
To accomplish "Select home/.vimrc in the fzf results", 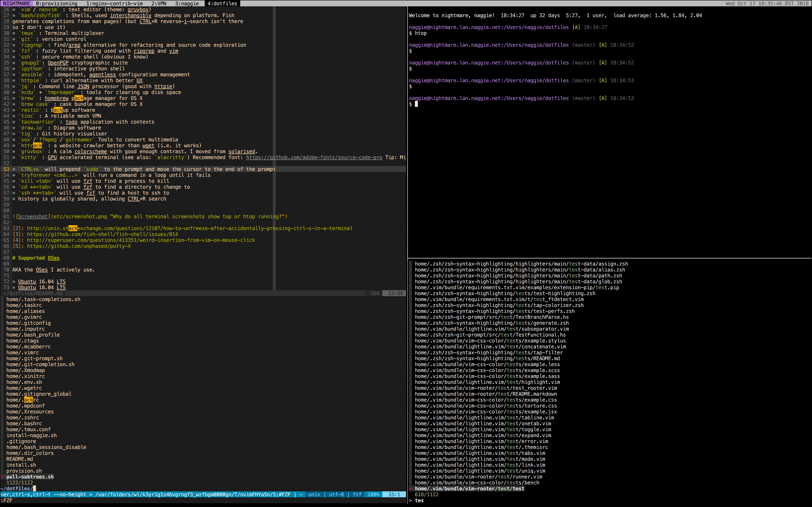I will point(22,353).
